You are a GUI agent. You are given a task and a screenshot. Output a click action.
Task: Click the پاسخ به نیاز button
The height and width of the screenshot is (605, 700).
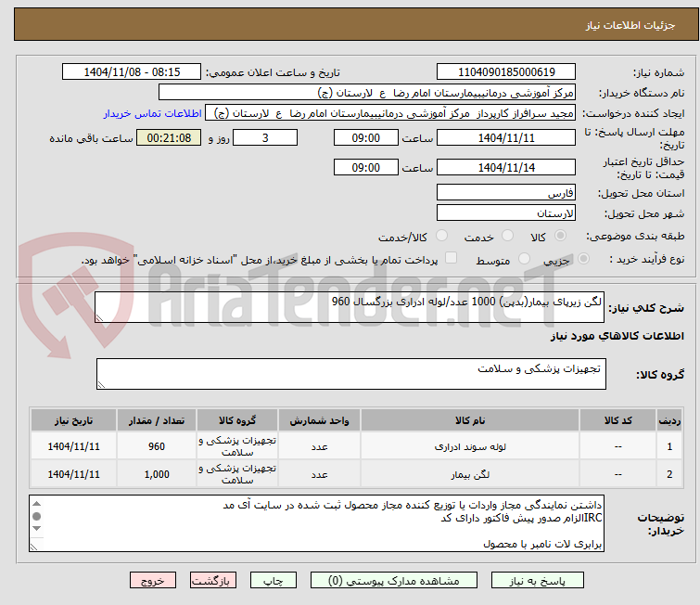click(537, 581)
